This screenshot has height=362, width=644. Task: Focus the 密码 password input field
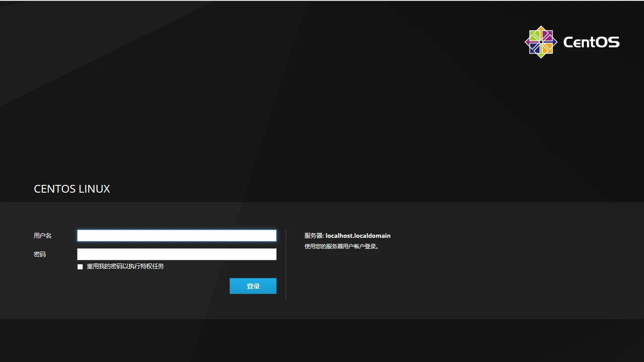pos(177,254)
